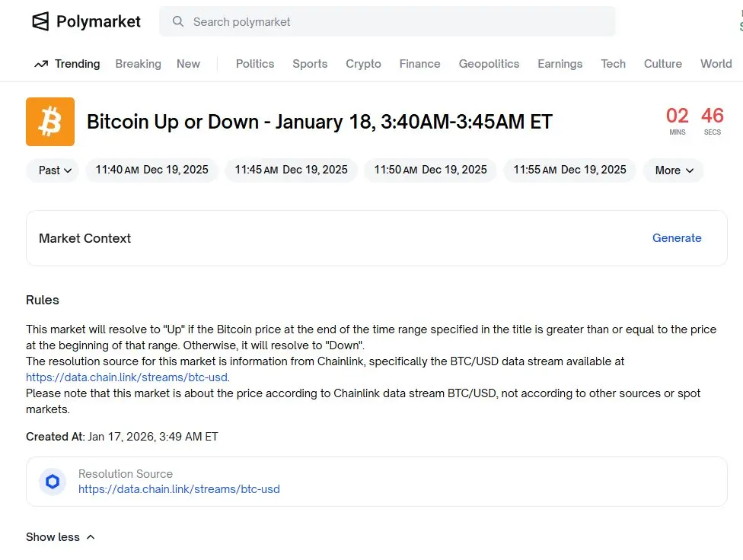Image resolution: width=743 pixels, height=560 pixels.
Task: Open the Politics category tab
Action: click(x=254, y=64)
